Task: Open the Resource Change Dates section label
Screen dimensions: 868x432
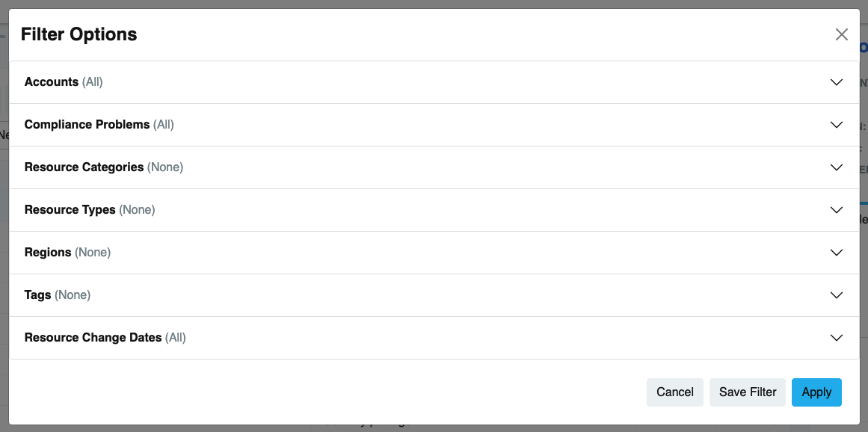Action: [93, 338]
